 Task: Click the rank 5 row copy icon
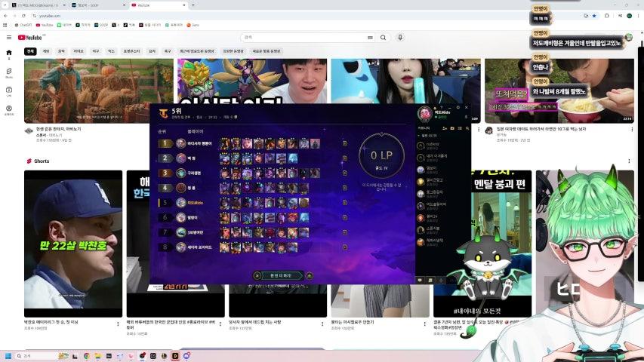tap(345, 203)
